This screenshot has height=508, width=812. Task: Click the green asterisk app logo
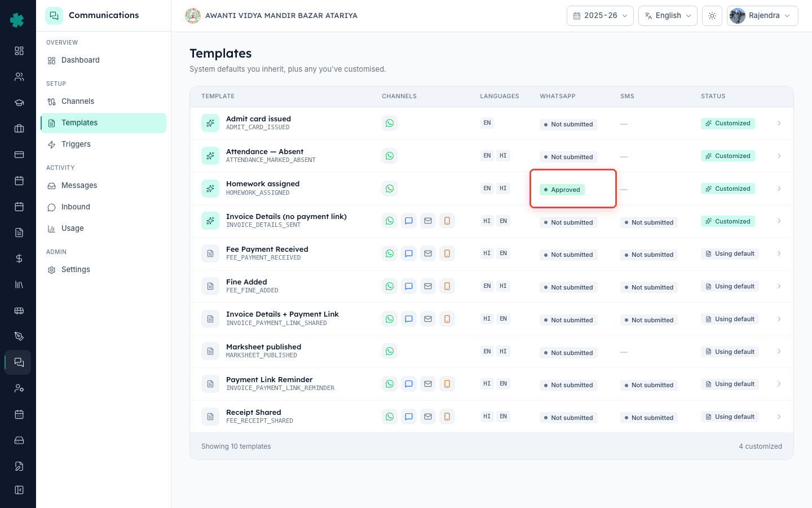click(17, 20)
